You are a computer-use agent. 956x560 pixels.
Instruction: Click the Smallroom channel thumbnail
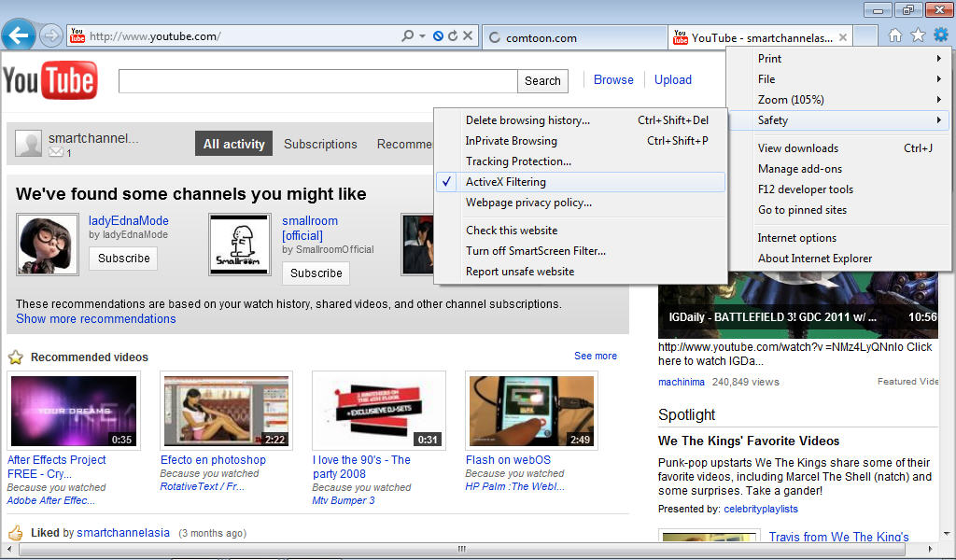(x=240, y=245)
